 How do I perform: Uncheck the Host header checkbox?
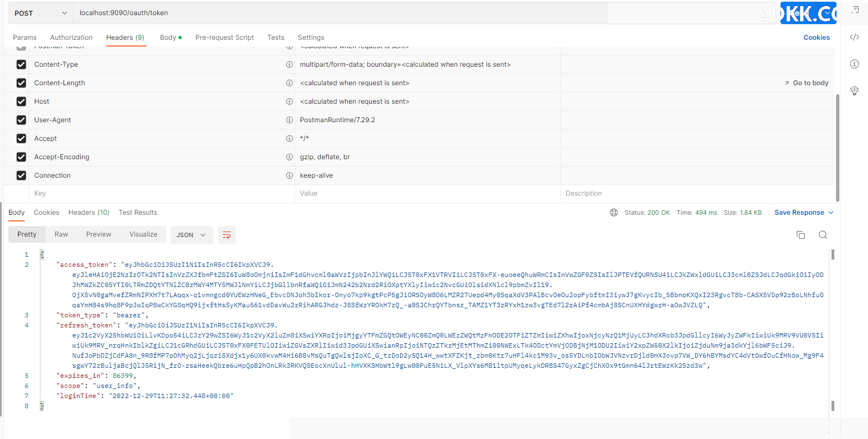pos(21,101)
